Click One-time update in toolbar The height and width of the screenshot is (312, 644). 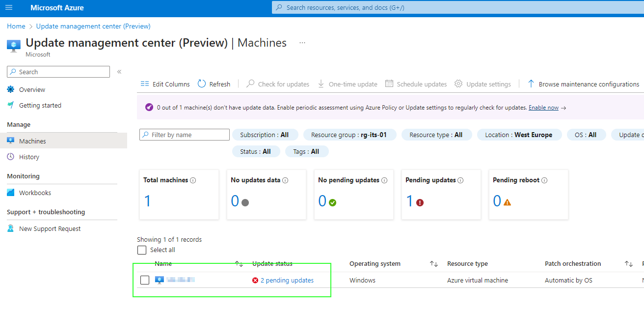[348, 84]
